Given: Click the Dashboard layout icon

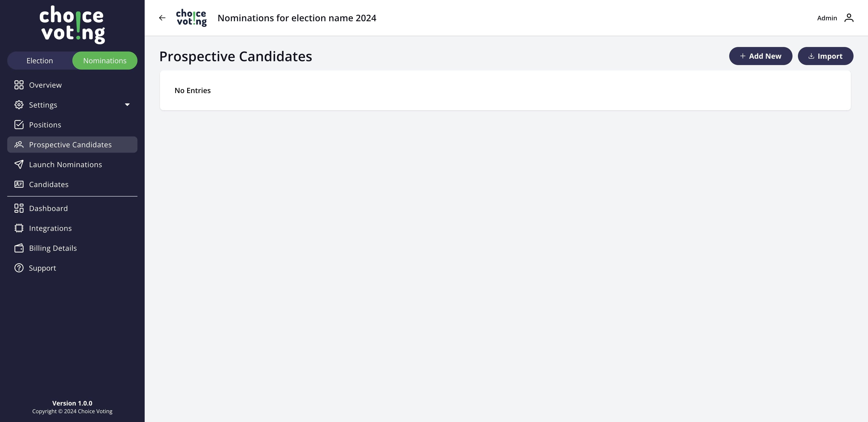Looking at the screenshot, I should [x=19, y=208].
